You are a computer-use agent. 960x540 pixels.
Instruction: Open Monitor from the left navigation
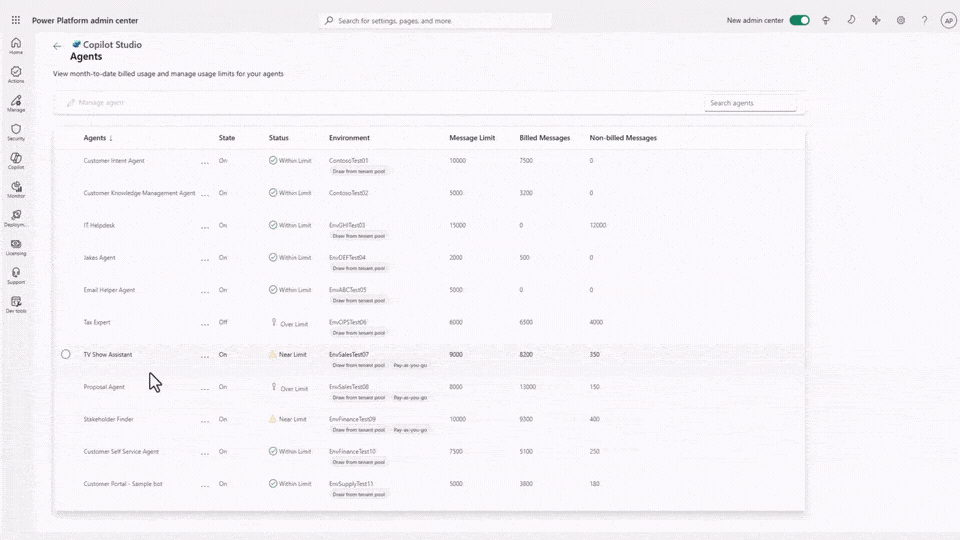16,190
